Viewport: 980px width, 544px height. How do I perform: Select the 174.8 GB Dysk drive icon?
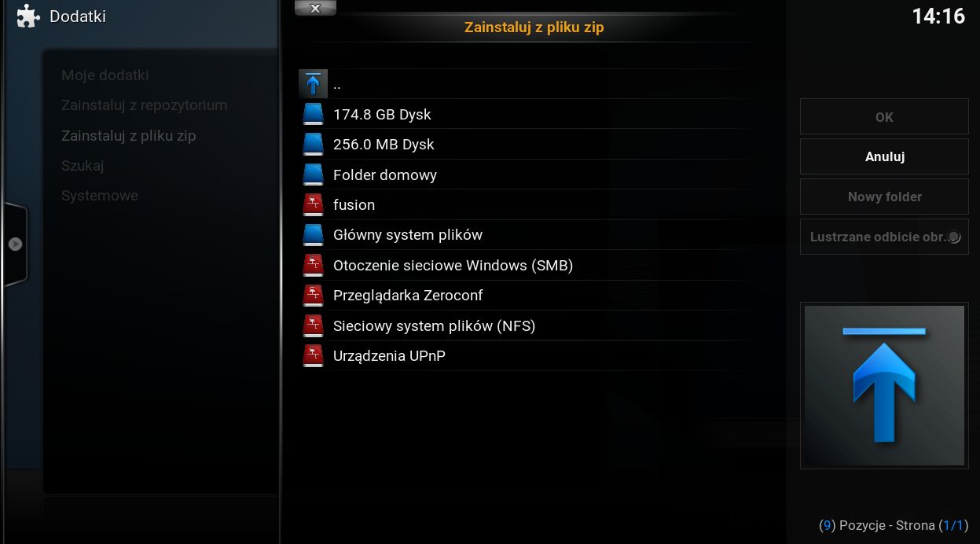pyautogui.click(x=313, y=114)
